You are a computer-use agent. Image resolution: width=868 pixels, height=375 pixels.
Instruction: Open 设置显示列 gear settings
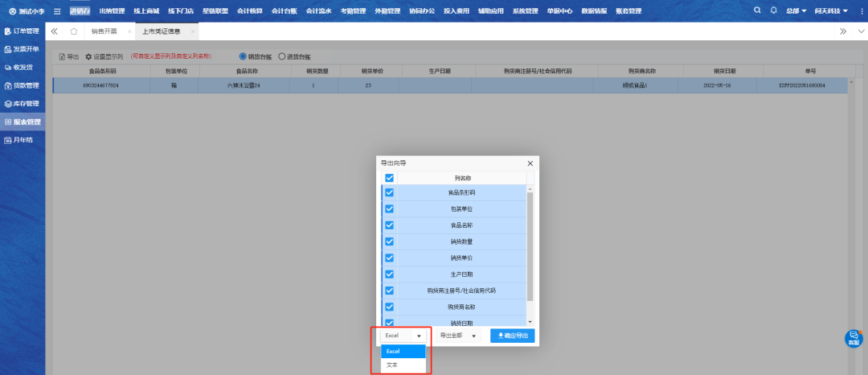click(x=89, y=56)
